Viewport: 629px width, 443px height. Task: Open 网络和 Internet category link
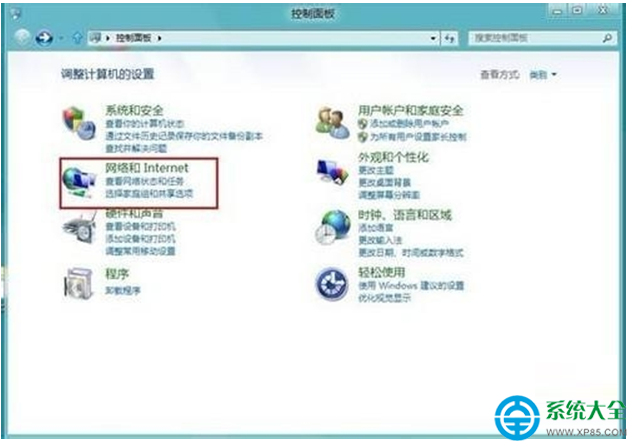146,168
